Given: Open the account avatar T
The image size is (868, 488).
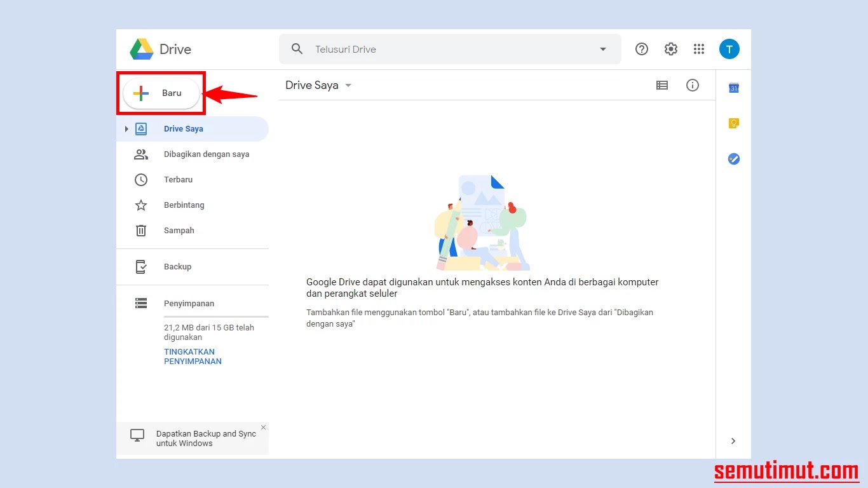Looking at the screenshot, I should 729,49.
